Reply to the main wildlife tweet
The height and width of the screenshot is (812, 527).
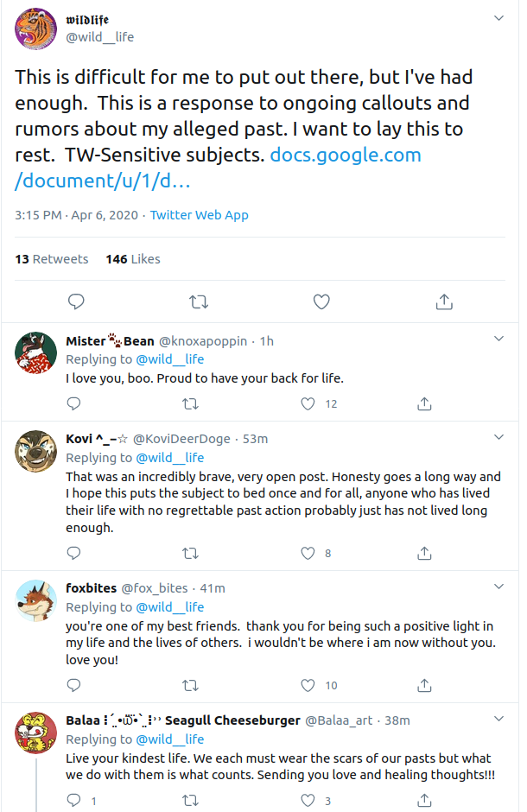pyautogui.click(x=76, y=301)
